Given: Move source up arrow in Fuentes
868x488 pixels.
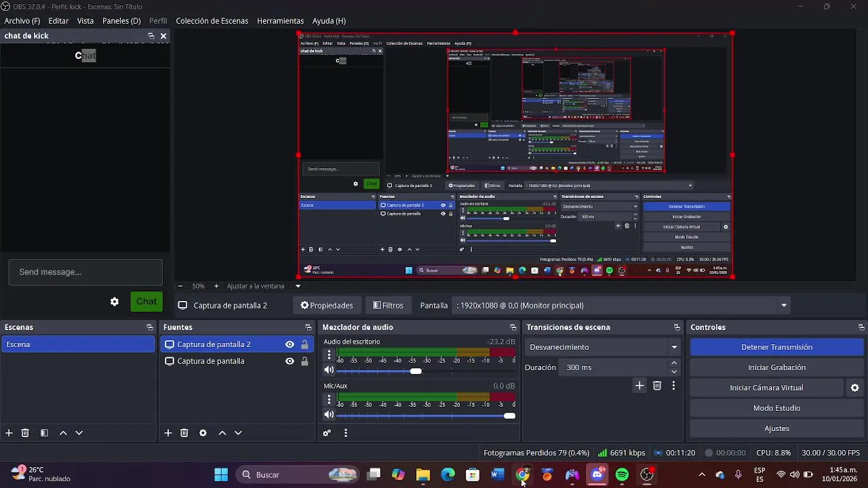Looking at the screenshot, I should click(222, 432).
